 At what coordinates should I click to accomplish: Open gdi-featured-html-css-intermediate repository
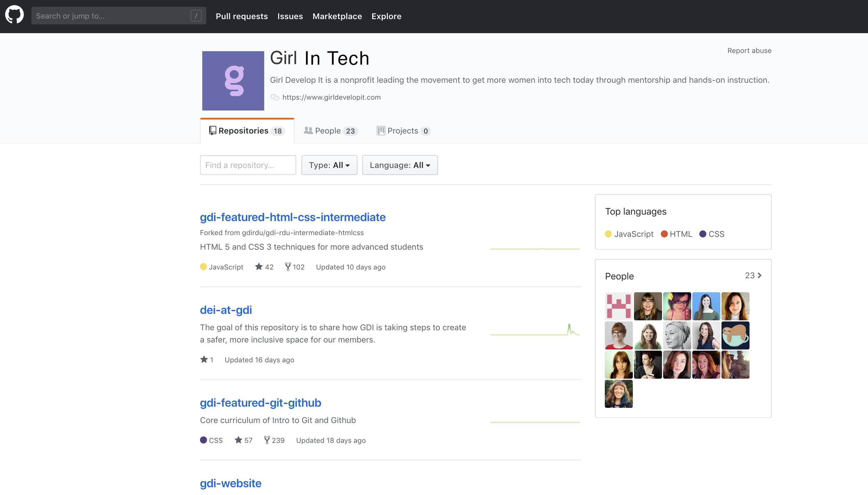(x=293, y=217)
